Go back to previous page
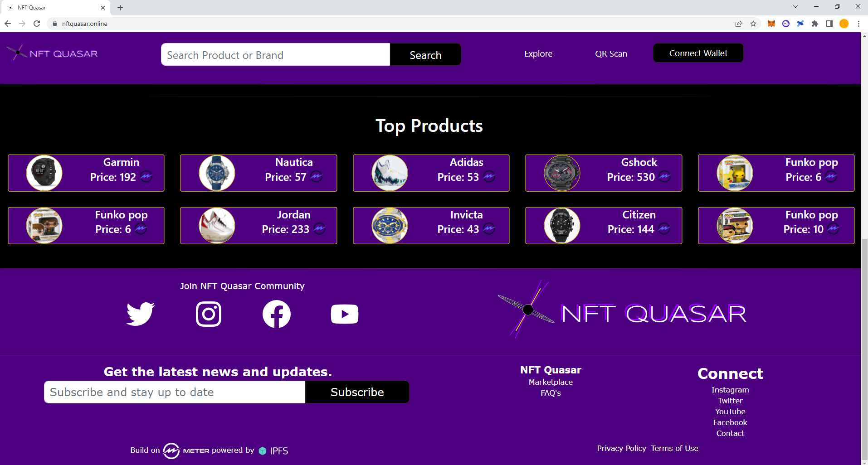 coord(8,24)
